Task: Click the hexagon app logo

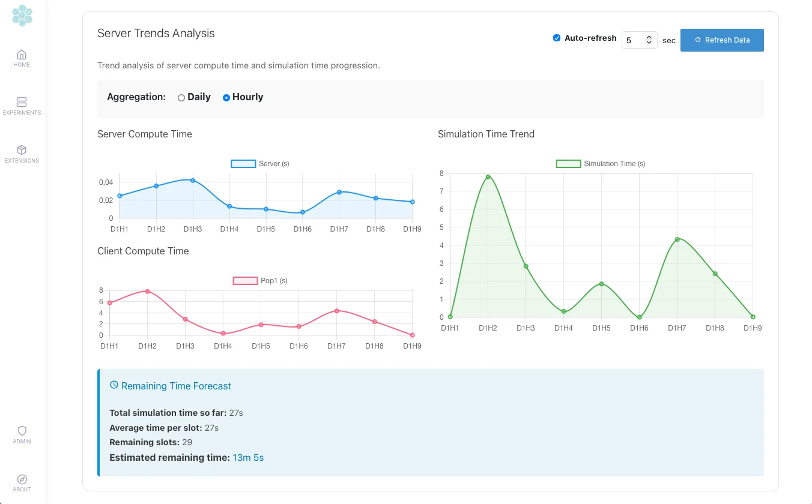Action: point(22,16)
